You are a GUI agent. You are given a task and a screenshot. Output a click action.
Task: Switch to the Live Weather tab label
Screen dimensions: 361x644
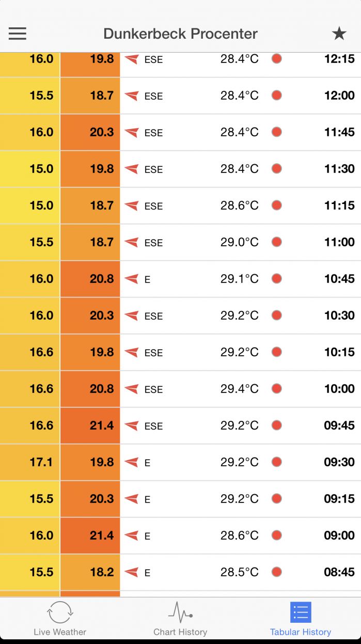pos(60,632)
